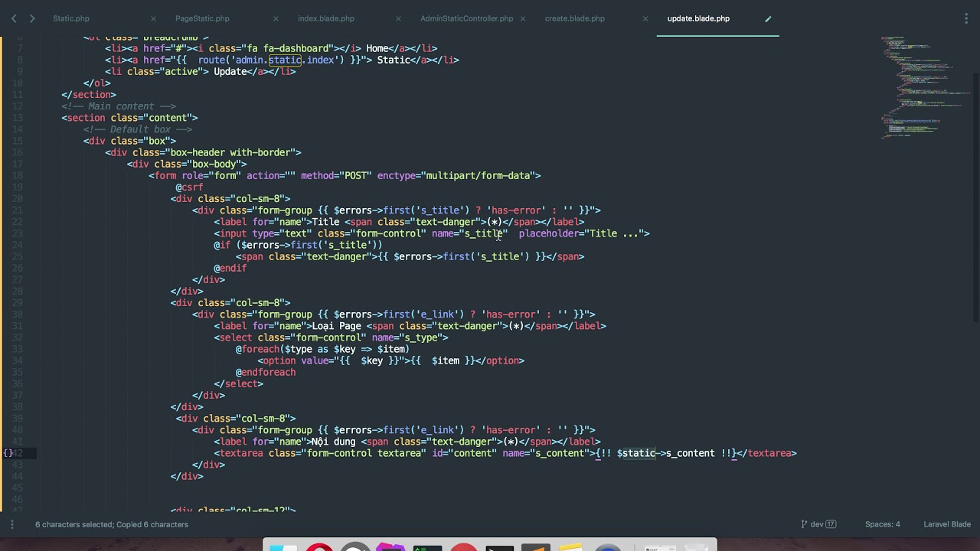This screenshot has width=980, height=551.
Task: Go forward with the right navigation arrow
Action: click(31, 18)
